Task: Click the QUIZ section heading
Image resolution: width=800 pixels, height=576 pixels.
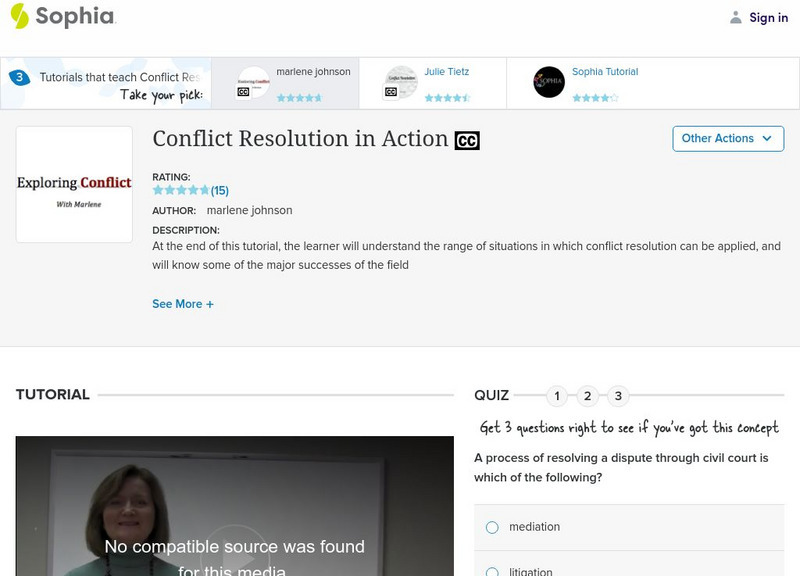Action: 491,395
